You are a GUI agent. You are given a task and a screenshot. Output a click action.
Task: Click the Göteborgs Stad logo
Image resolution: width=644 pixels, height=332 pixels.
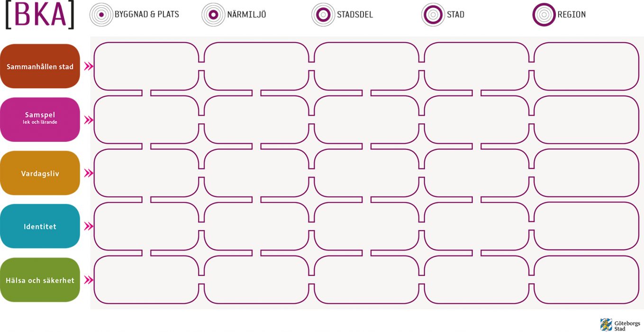(x=620, y=325)
